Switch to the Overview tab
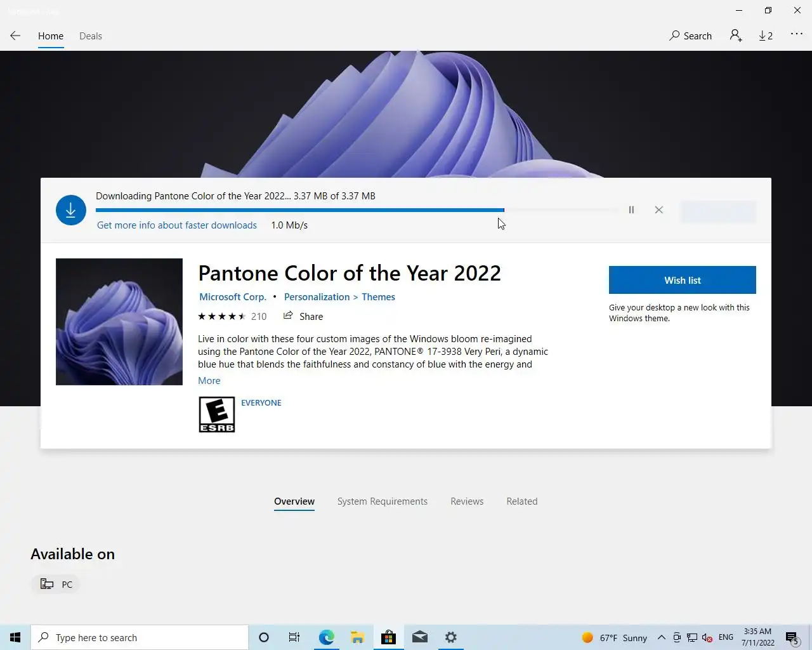The height and width of the screenshot is (650, 812). (294, 501)
